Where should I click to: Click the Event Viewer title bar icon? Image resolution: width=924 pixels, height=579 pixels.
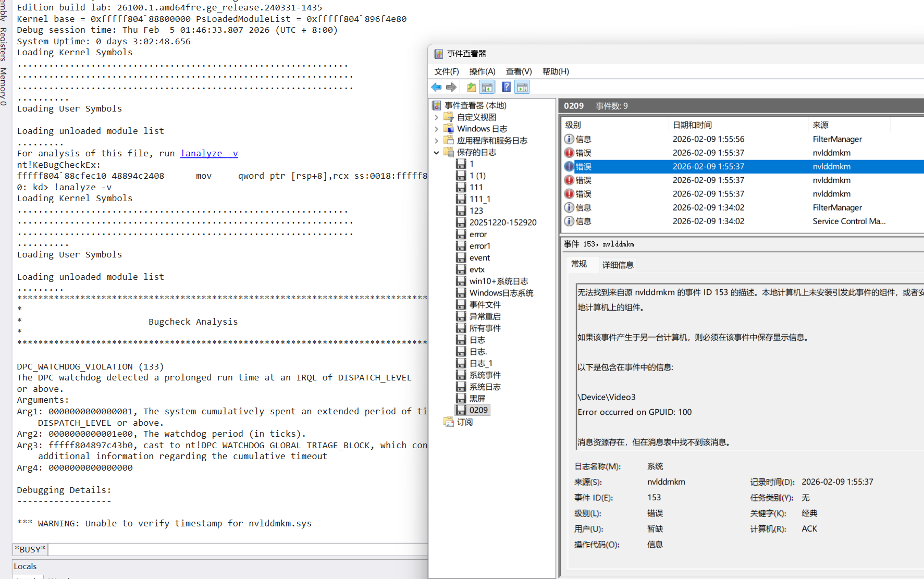coord(438,54)
